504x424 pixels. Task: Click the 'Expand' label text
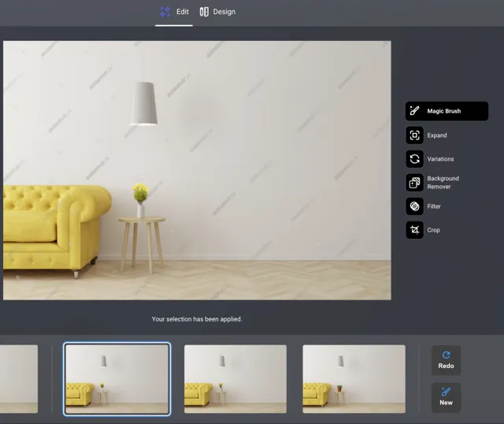click(x=437, y=136)
